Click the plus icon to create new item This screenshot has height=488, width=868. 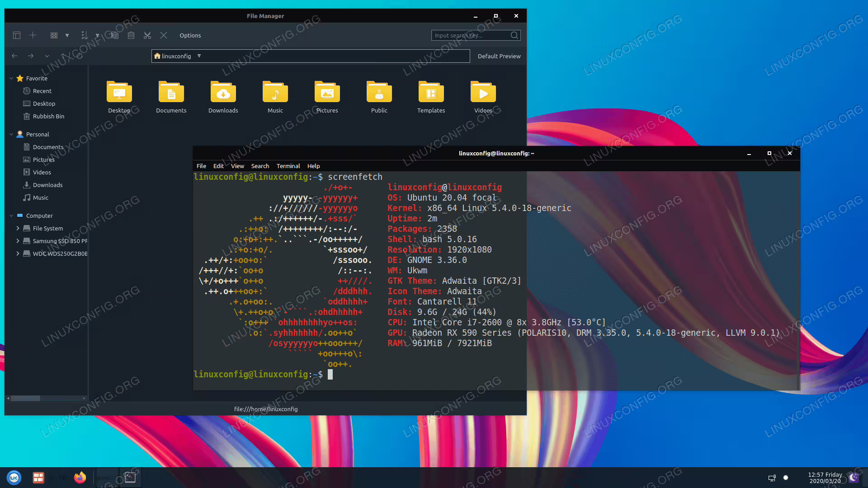pyautogui.click(x=33, y=35)
